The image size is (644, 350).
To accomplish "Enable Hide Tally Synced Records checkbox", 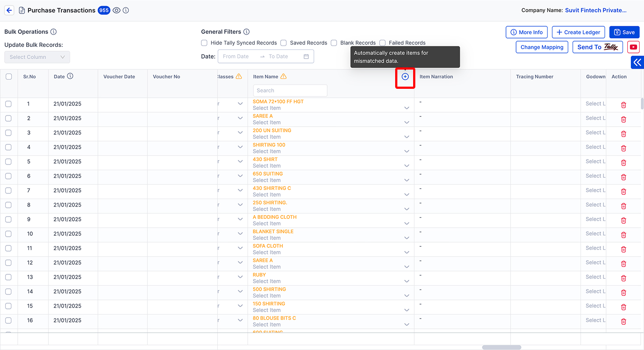I will [204, 43].
